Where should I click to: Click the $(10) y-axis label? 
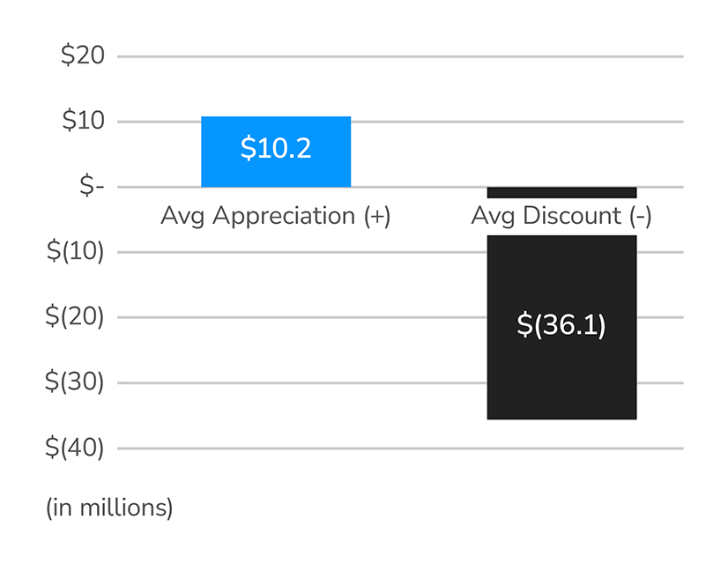(75, 252)
